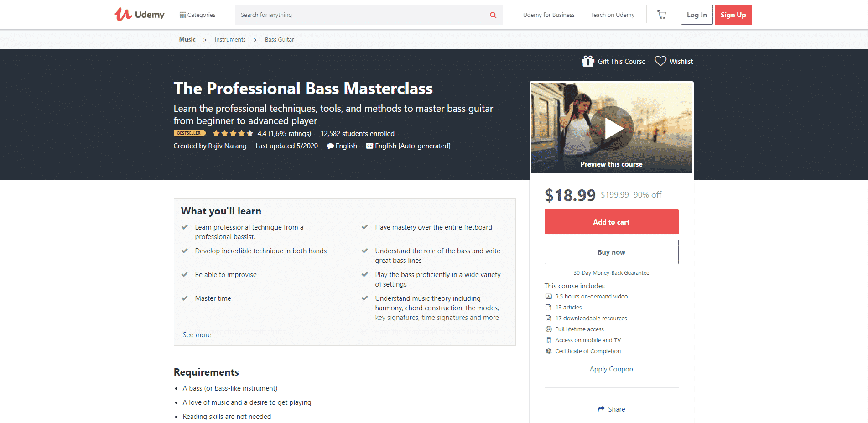Screen dimensions: 868x423
Task: Open instructor Rajiv Narang link
Action: 227,146
